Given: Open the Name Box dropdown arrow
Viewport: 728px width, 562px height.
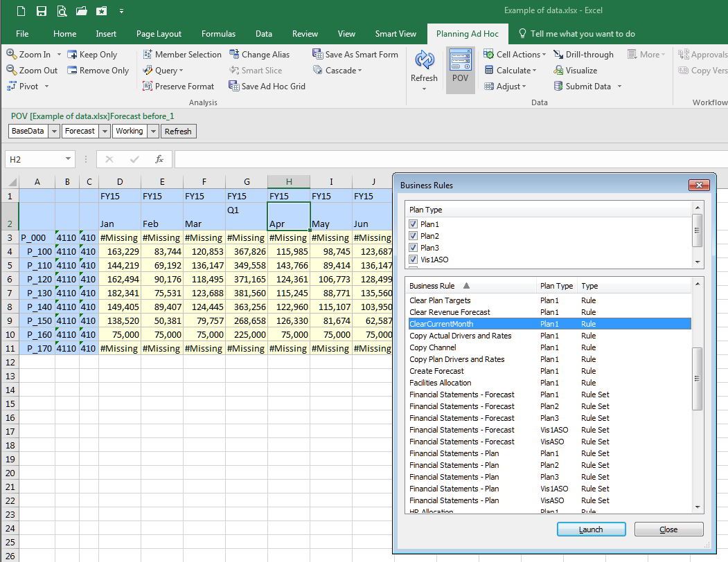Looking at the screenshot, I should (x=68, y=159).
